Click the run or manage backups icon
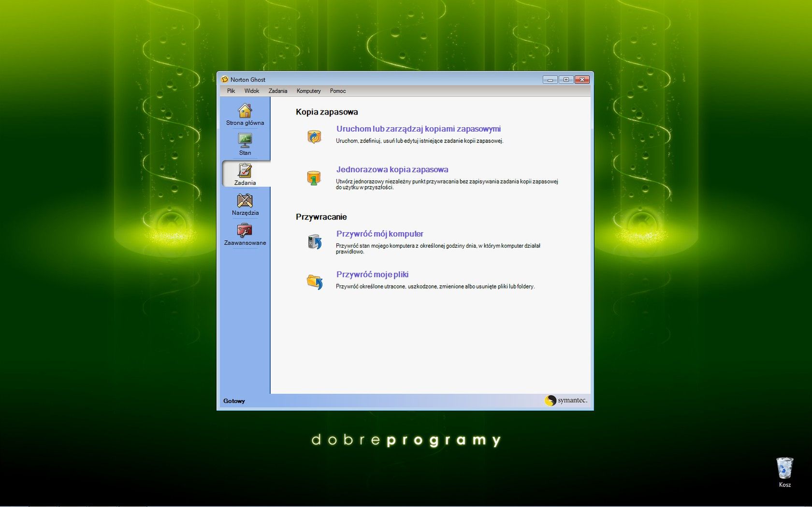Image resolution: width=812 pixels, height=507 pixels. (314, 137)
